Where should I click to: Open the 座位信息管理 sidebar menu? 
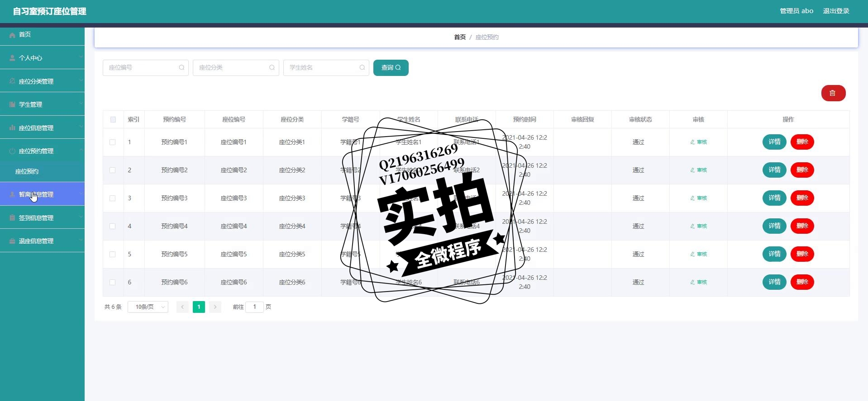pos(42,128)
